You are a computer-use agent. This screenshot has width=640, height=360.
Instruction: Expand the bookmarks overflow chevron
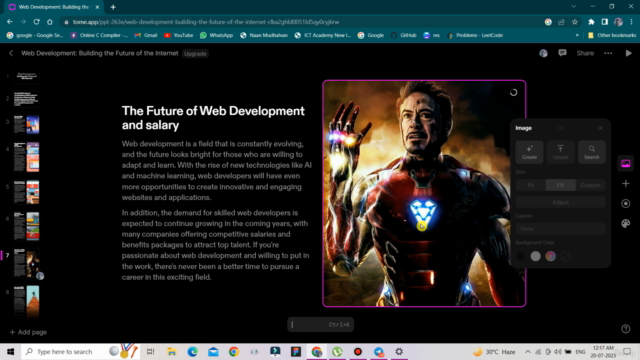[x=577, y=35]
